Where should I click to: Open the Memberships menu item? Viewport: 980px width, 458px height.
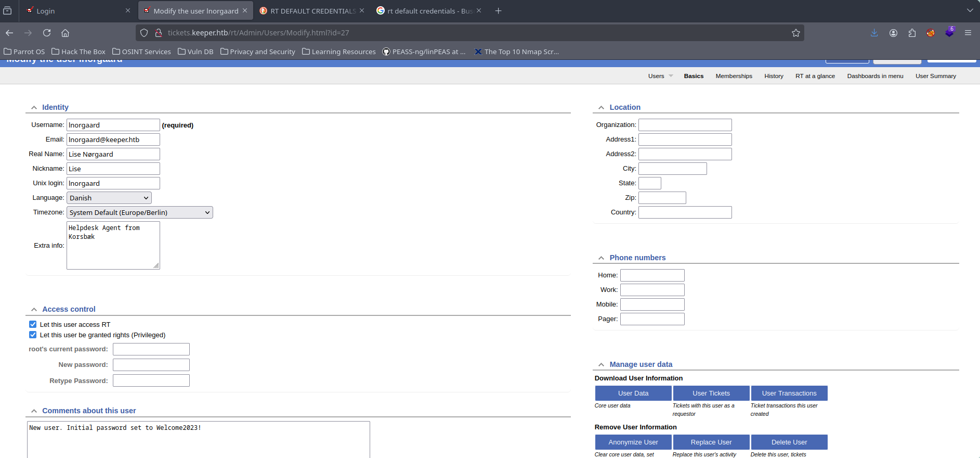point(734,76)
